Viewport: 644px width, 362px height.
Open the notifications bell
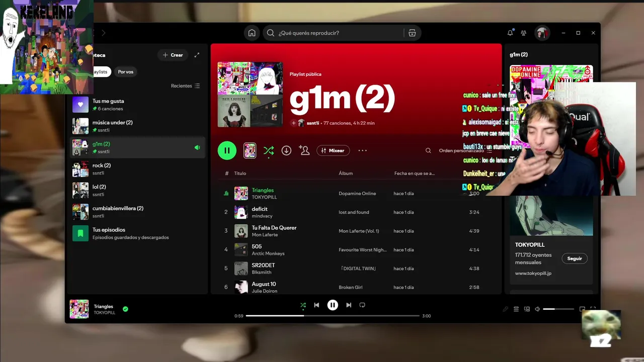(510, 33)
